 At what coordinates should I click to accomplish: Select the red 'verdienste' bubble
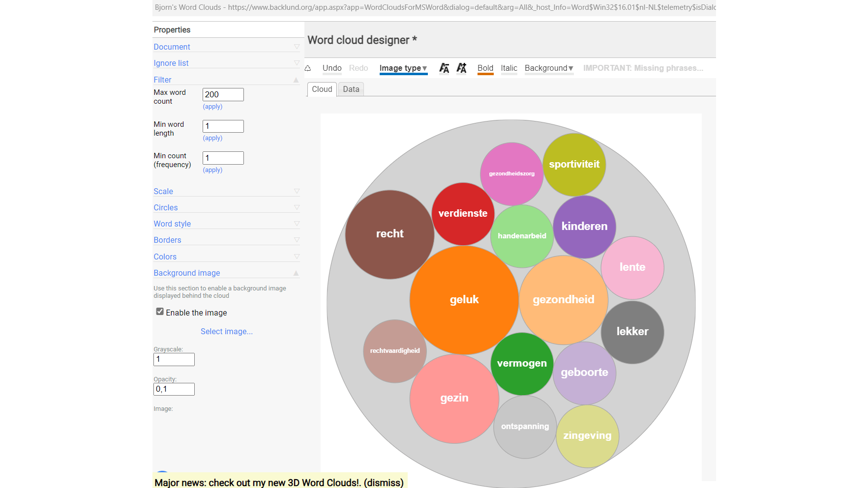click(463, 214)
